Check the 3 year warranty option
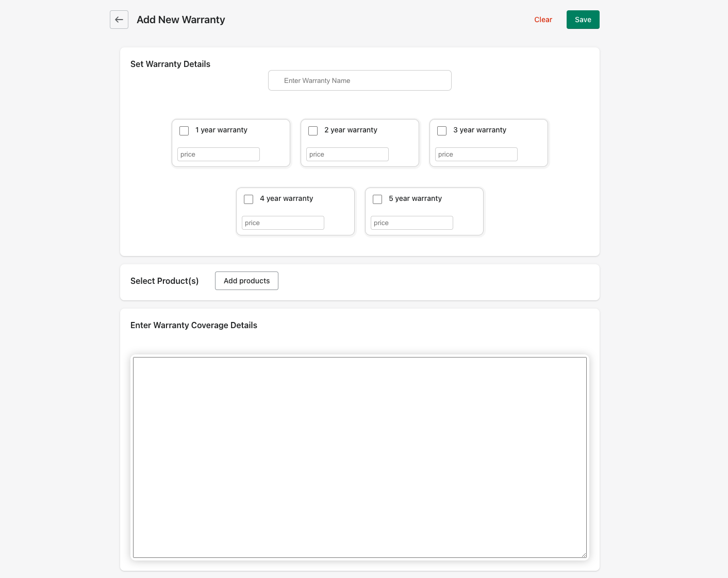Viewport: 728px width, 578px height. [442, 131]
